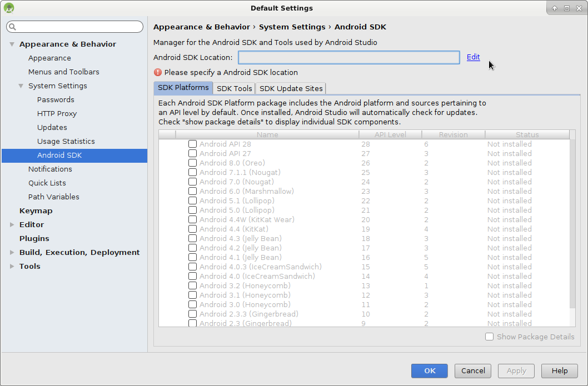Check the Android API 28 checkbox
The height and width of the screenshot is (386, 588).
(192, 144)
